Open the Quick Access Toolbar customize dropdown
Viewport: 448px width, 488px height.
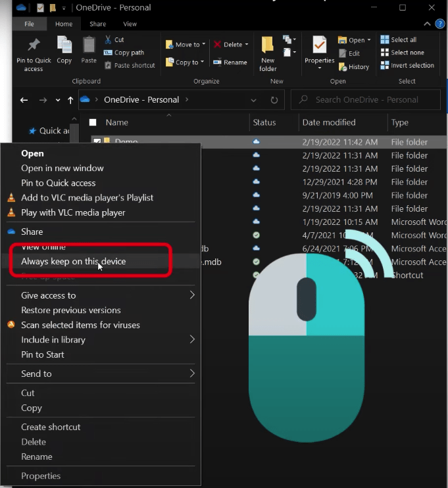[64, 9]
